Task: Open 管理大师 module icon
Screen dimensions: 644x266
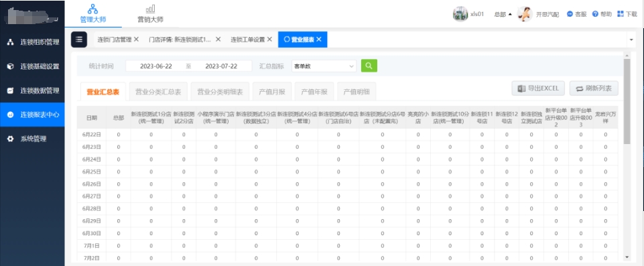Action: (93, 8)
